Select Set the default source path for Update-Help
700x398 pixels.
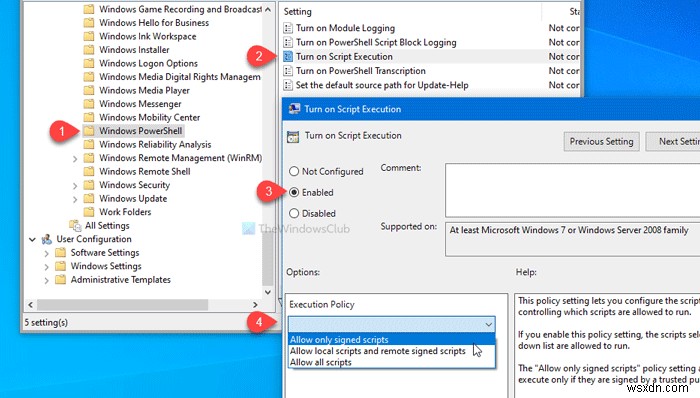click(x=382, y=85)
